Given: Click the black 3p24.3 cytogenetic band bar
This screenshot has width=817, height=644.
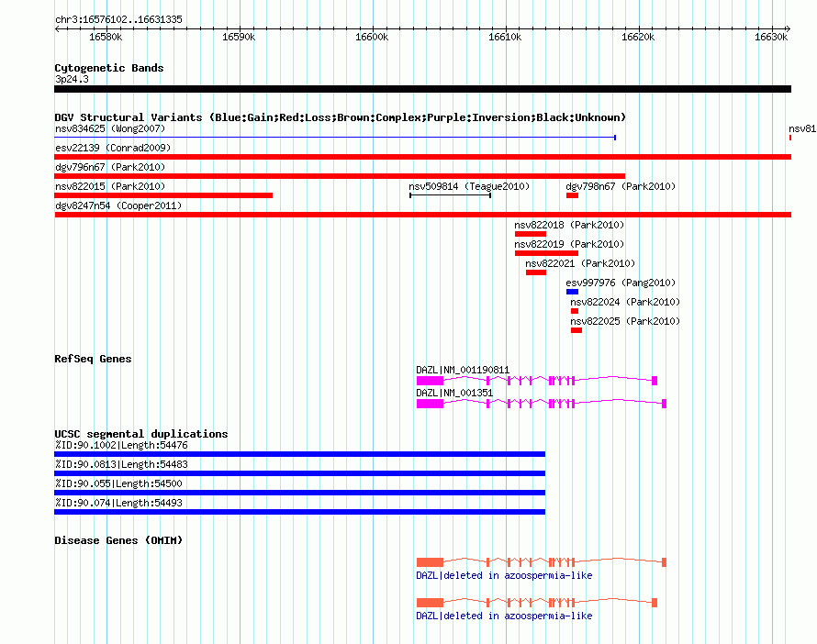Looking at the screenshot, I should coord(422,89).
